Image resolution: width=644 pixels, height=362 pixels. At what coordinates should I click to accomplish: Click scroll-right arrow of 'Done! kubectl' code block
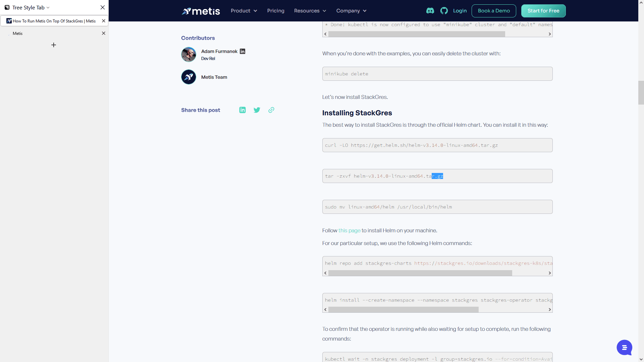pos(549,34)
